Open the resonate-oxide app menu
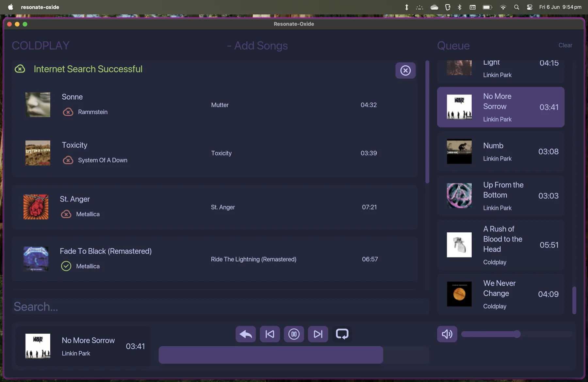 pos(40,7)
